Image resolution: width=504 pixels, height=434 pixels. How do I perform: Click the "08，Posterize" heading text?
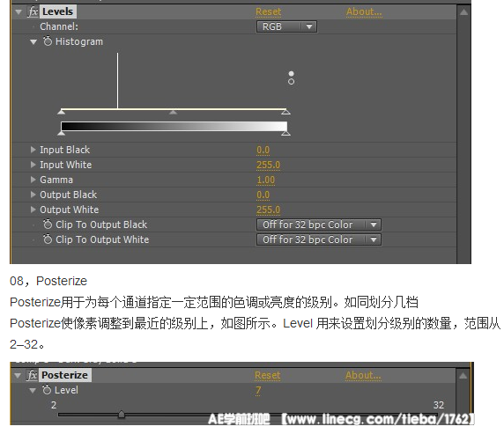pyautogui.click(x=48, y=281)
